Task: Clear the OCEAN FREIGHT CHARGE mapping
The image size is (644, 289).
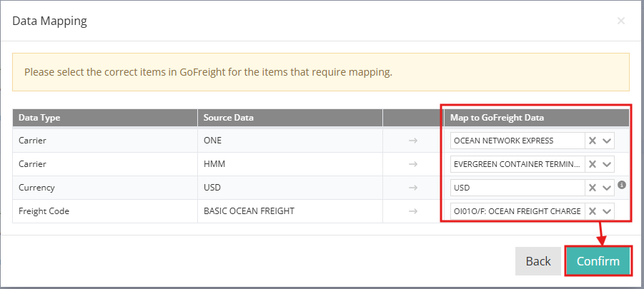Action: [592, 211]
